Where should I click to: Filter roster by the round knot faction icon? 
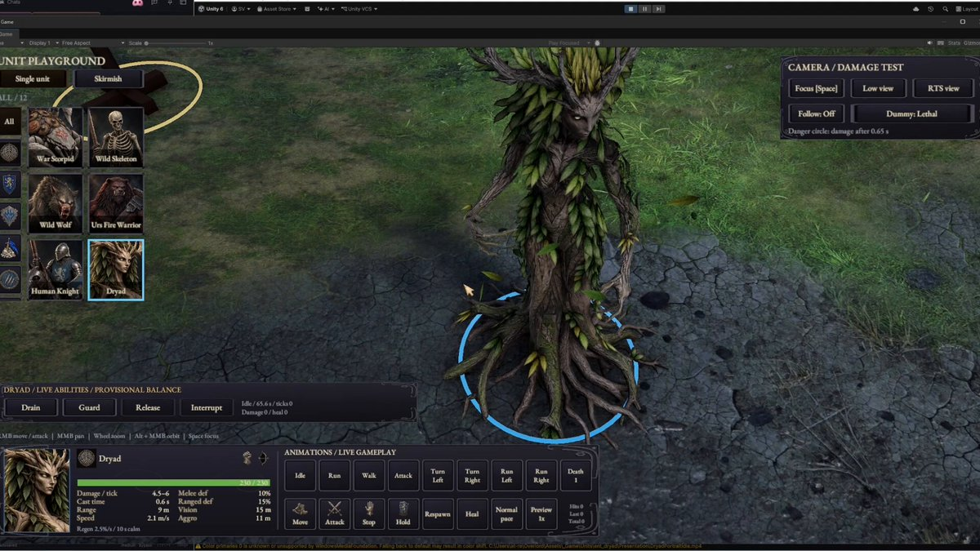pos(9,152)
